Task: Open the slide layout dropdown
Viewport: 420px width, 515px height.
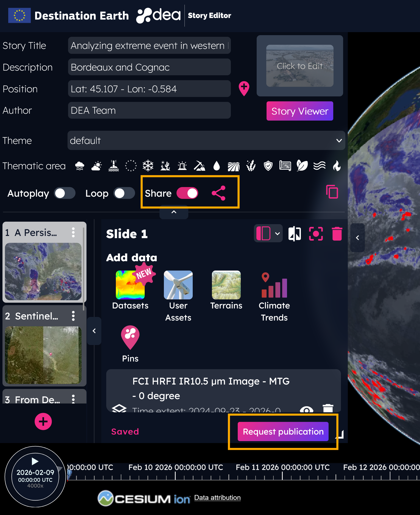Action: pos(268,234)
